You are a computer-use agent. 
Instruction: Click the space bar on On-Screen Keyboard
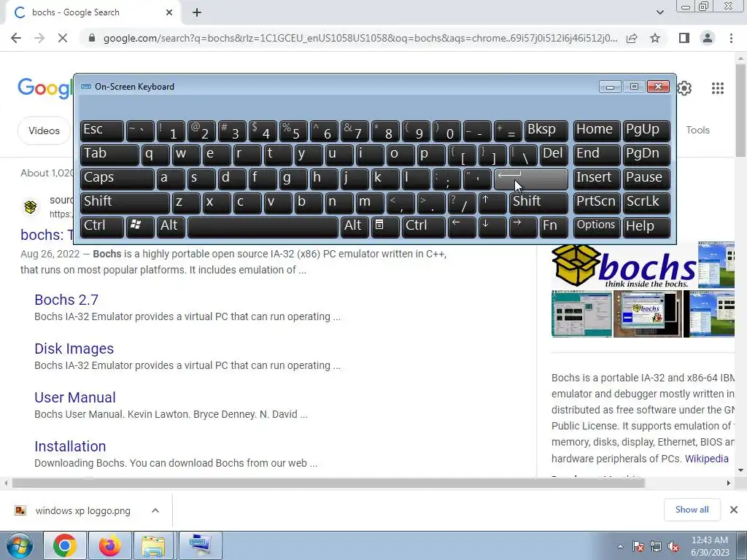pyautogui.click(x=263, y=227)
